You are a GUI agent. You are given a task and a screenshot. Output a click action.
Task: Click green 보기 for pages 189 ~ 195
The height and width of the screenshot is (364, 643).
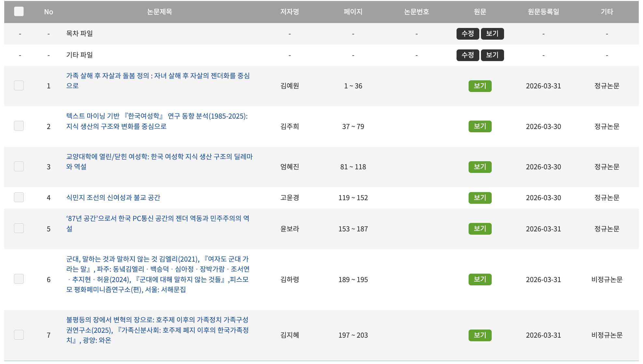(480, 279)
